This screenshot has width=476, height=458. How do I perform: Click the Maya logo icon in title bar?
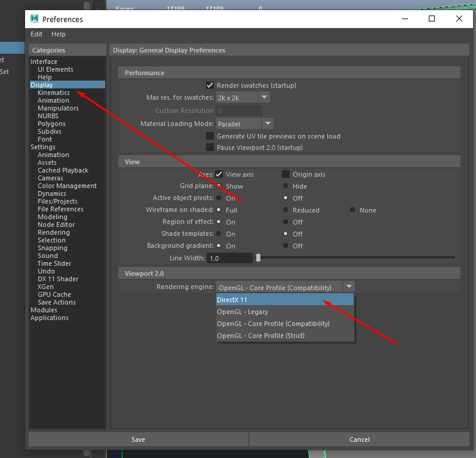[x=35, y=19]
